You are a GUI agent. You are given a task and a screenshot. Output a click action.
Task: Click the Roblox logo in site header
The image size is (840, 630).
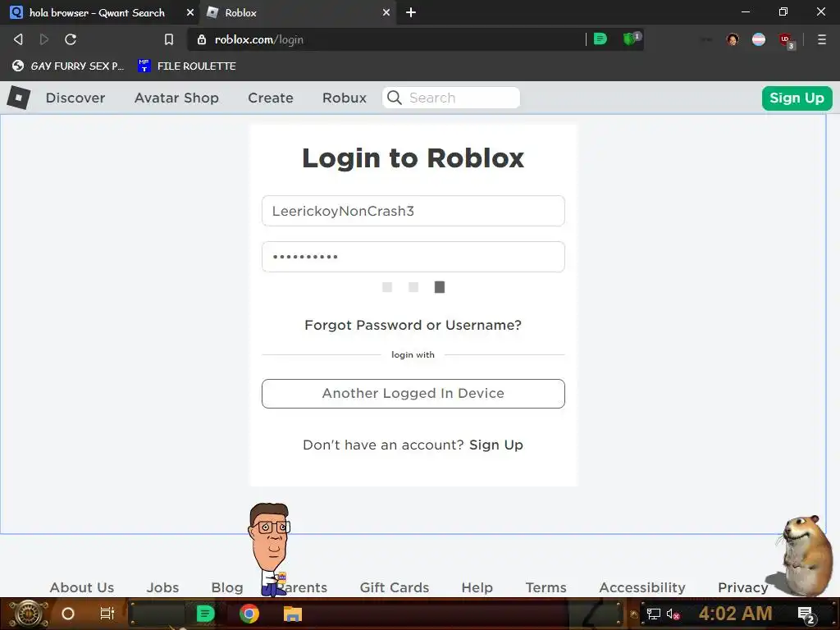coord(19,98)
